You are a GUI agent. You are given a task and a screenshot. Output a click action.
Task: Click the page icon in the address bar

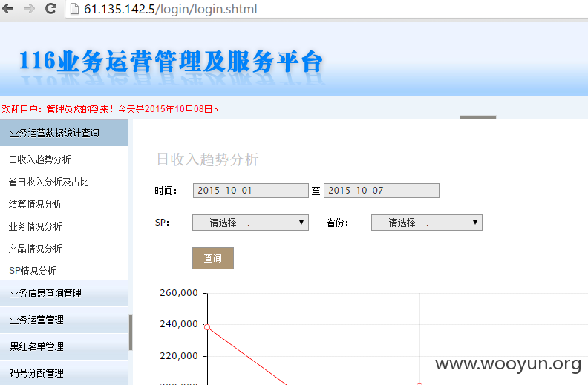tap(75, 9)
